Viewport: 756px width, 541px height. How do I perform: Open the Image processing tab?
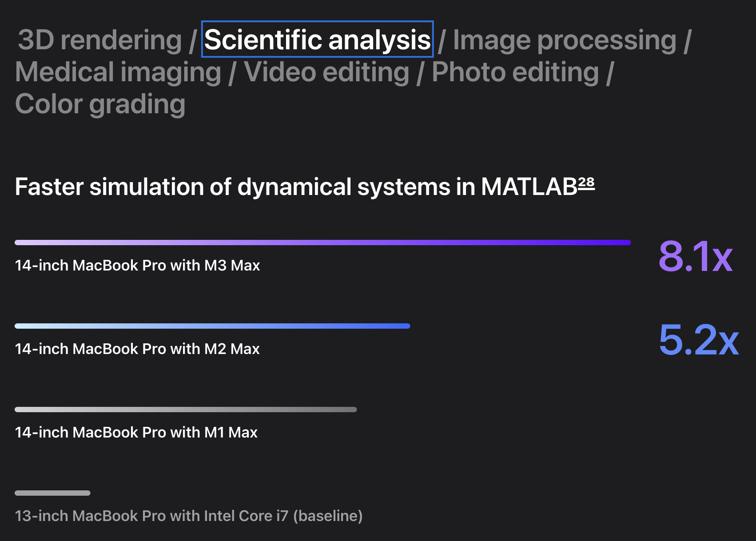pyautogui.click(x=564, y=40)
